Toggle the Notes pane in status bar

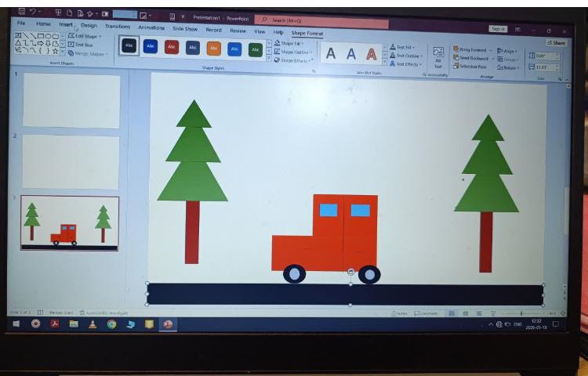pyautogui.click(x=401, y=313)
